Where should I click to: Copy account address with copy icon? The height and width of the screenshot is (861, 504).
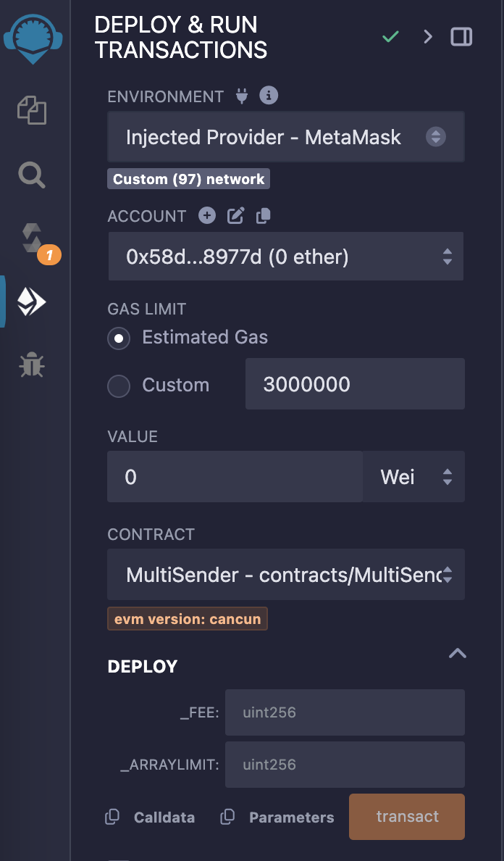(264, 216)
